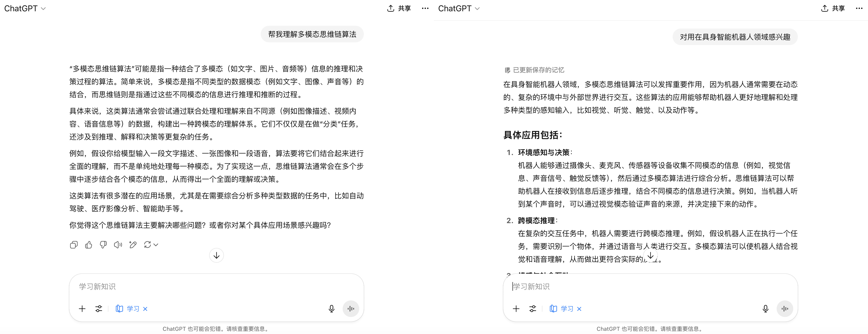
Task: Regenerate the left conversation's response
Action: [147, 245]
